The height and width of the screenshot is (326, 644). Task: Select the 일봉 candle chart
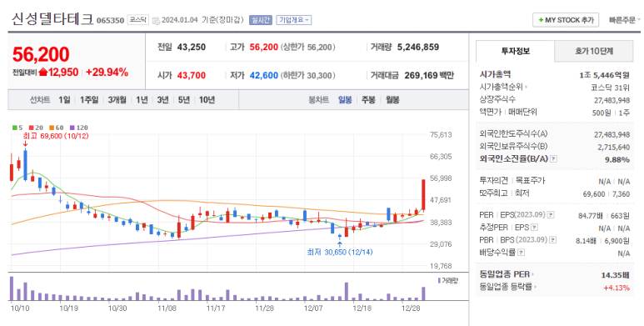coord(345,100)
